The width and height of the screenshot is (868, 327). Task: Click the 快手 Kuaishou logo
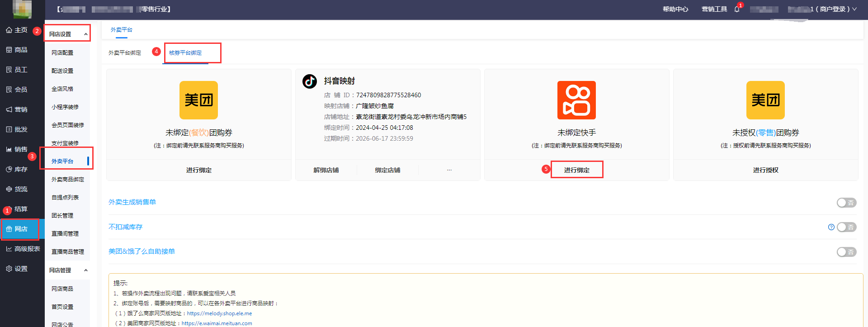[576, 100]
